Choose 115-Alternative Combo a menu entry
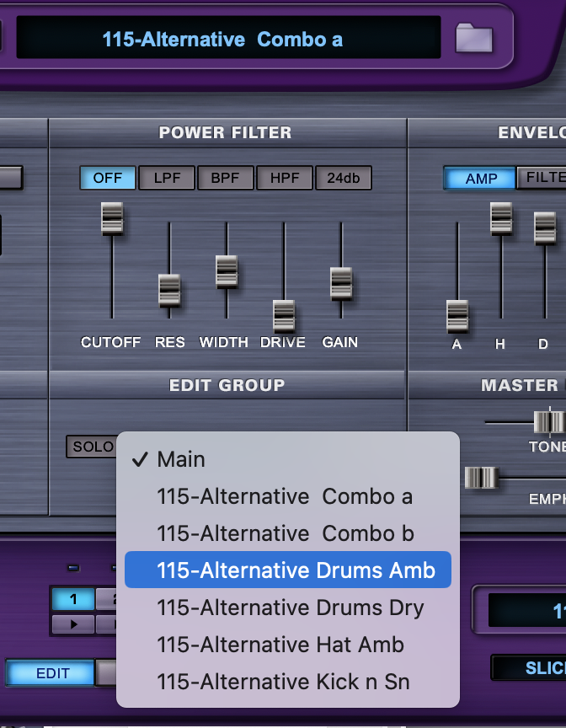This screenshot has width=566, height=728. pos(288,496)
